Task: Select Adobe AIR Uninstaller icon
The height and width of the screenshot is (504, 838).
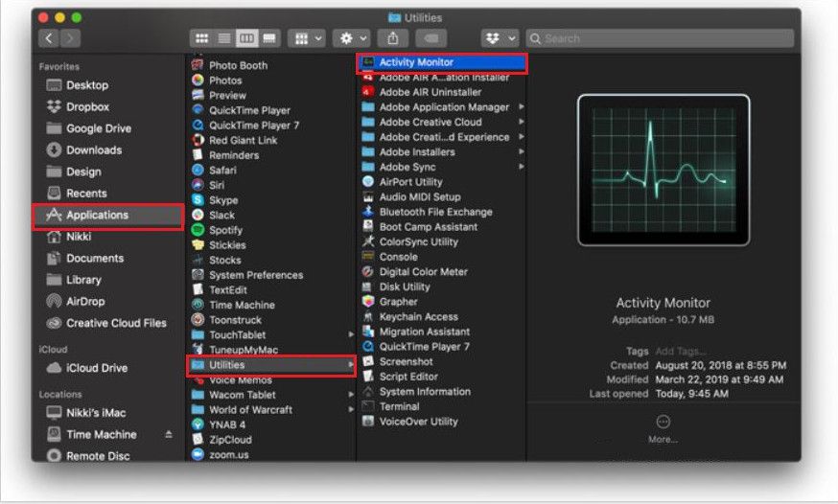Action: point(367,92)
